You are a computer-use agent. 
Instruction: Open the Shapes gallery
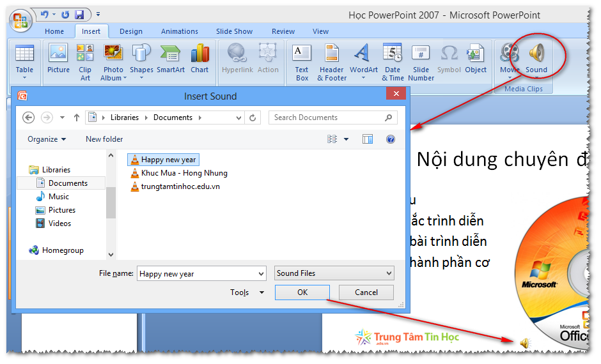tap(141, 61)
